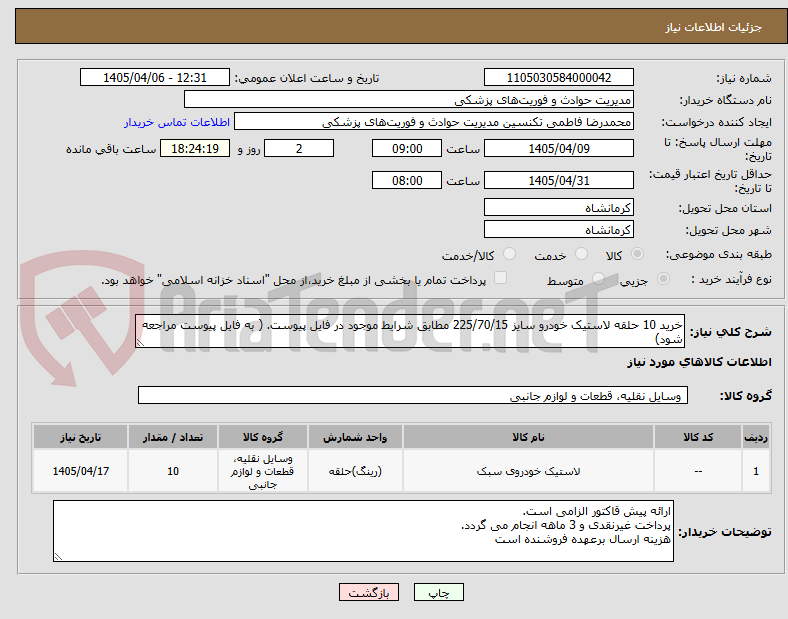Select the جزیی purchase type radio
Viewport: 788px width, 619px height.
663,279
